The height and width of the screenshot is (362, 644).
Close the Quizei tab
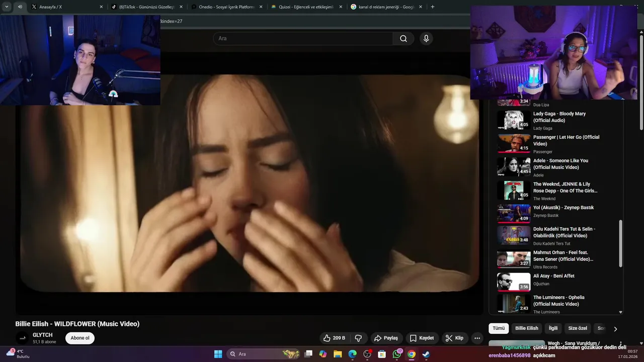341,7
